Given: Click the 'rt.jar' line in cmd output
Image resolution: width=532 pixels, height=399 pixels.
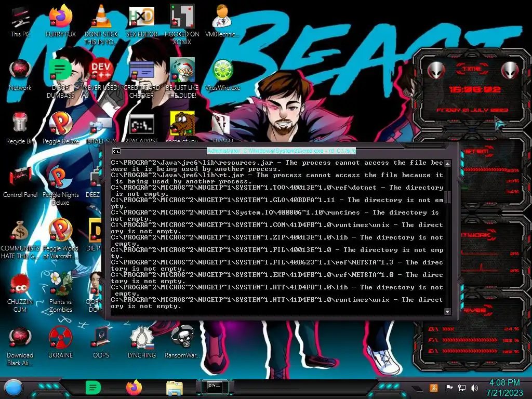Looking at the screenshot, I should [277, 178].
